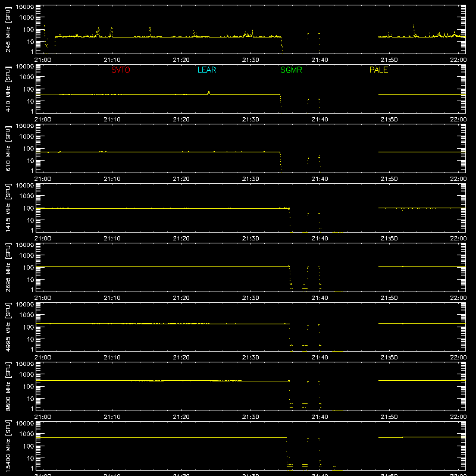Click 21:00 label below the 245 MHz plot
The height and width of the screenshot is (476, 476).
tap(43, 60)
